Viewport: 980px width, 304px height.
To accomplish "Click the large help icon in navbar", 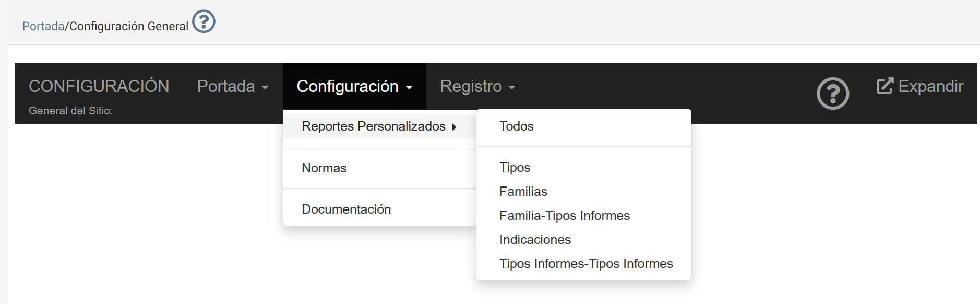I will (832, 93).
